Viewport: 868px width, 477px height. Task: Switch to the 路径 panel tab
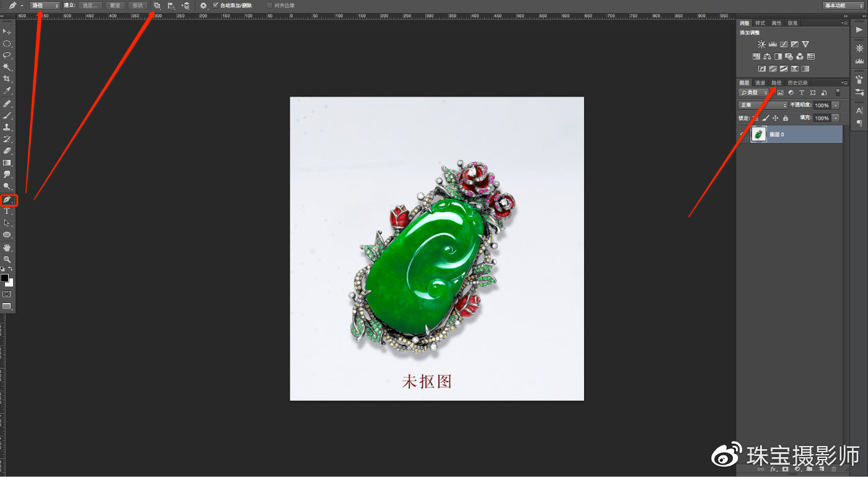[x=777, y=82]
